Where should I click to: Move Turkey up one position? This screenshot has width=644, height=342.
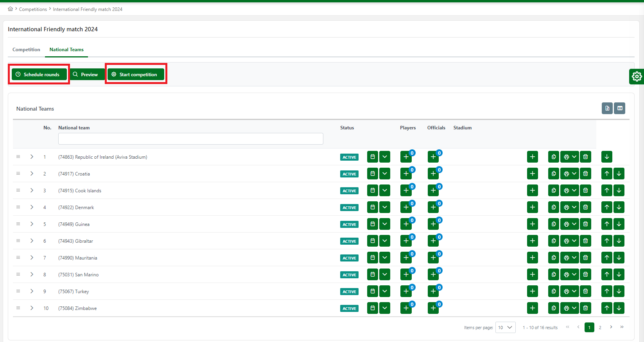(x=606, y=292)
